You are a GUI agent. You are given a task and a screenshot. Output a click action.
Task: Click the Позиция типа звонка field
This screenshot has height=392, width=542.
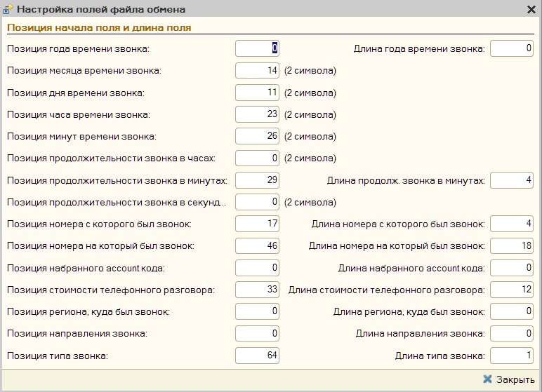click(257, 356)
